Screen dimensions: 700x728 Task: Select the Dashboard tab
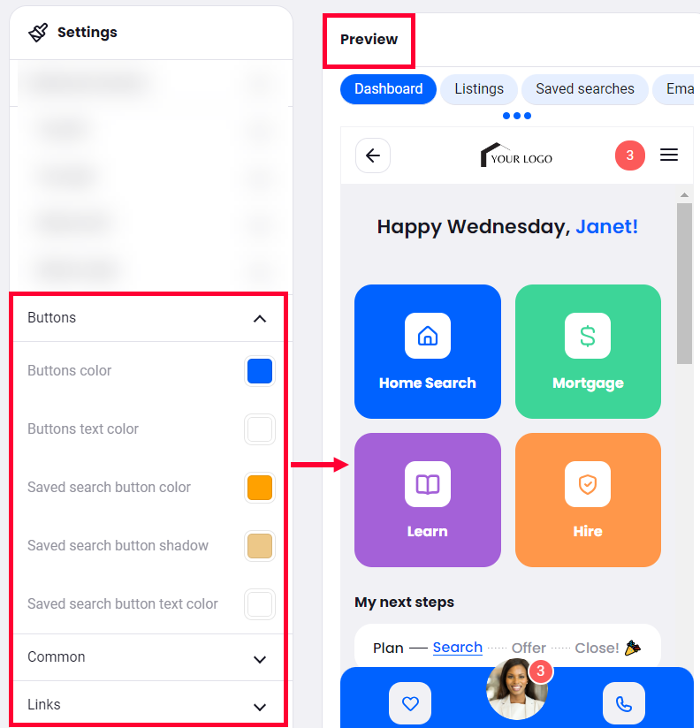pos(388,89)
